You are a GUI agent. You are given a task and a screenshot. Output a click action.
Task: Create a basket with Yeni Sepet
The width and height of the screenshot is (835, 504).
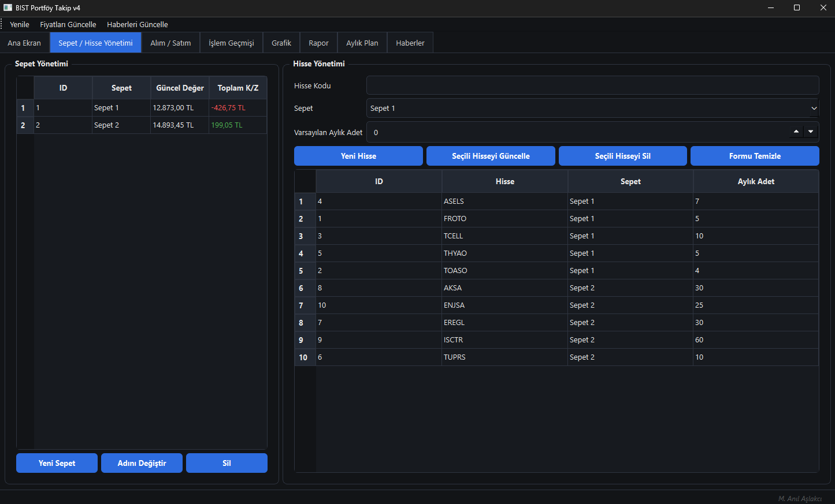[57, 463]
